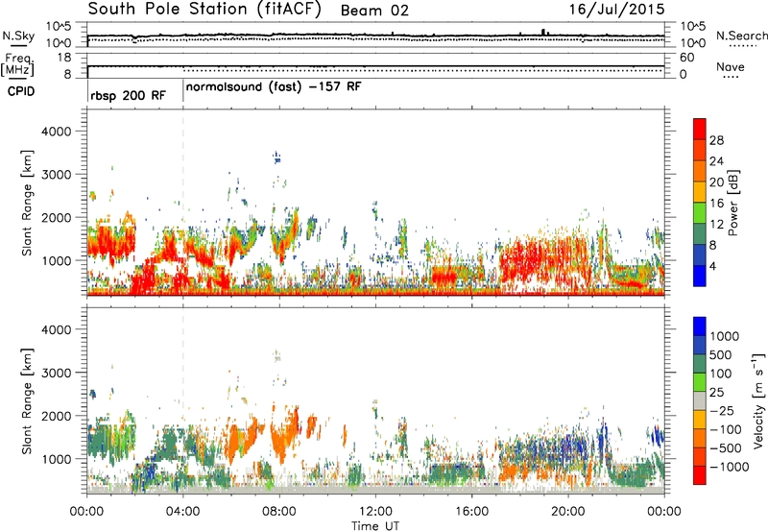This screenshot has height=532, width=768.
Task: Click the 16 tick on power colorbar
Action: (x=716, y=204)
